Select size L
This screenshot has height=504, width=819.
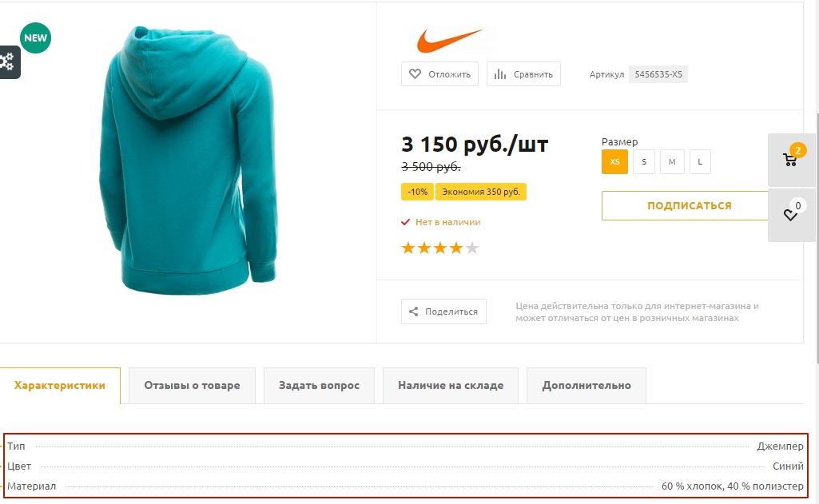[700, 162]
